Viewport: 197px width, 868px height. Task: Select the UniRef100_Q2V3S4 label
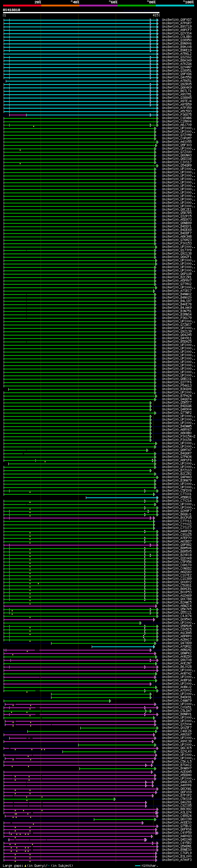176,33
